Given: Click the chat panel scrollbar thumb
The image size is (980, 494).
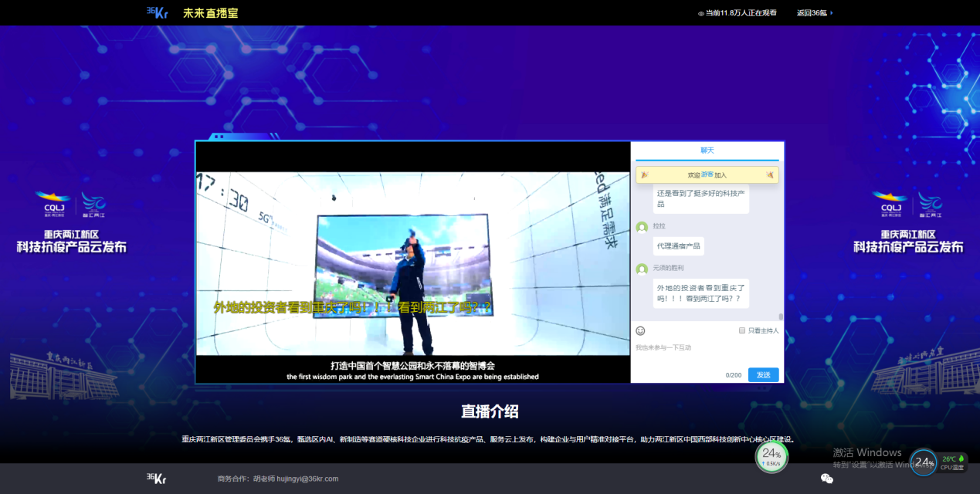Looking at the screenshot, I should (x=781, y=316).
